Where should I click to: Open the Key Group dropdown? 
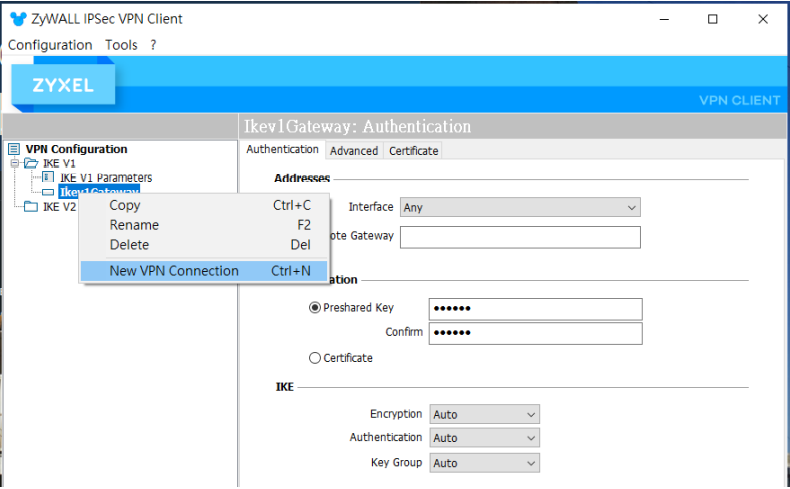tap(485, 463)
